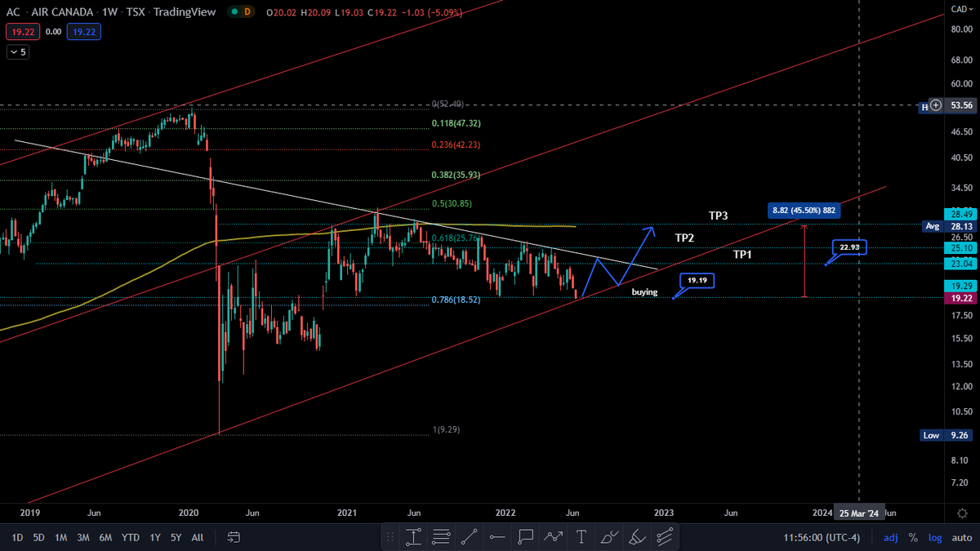Click the 19.29 price axis label
Screen dimensions: 980x551
[x=961, y=287]
